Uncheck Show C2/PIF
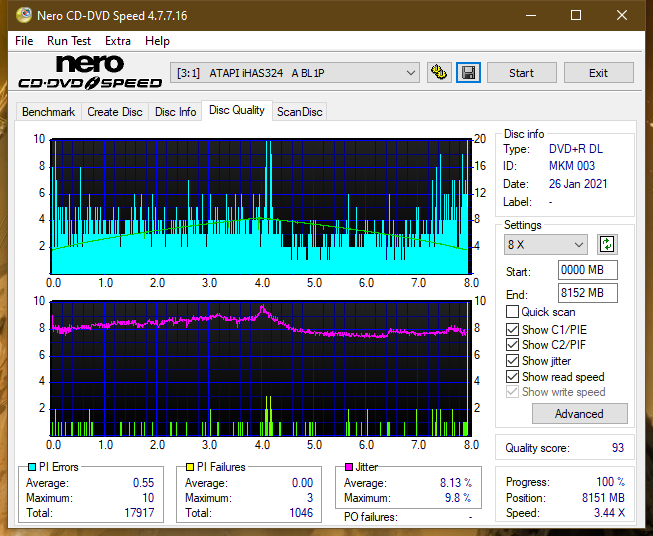 [512, 345]
